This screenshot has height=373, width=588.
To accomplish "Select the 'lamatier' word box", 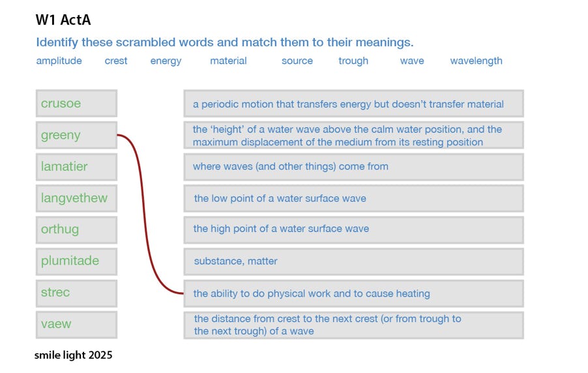I will click(76, 167).
